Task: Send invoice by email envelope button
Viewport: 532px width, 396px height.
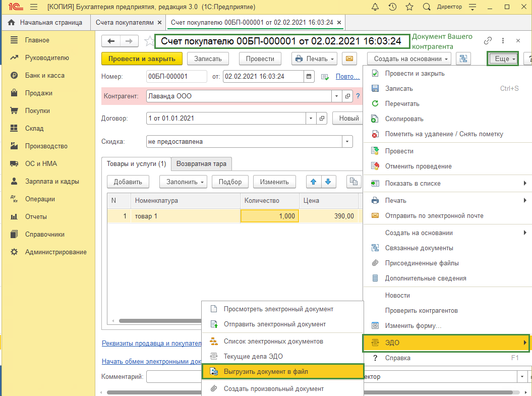Action: pyautogui.click(x=349, y=59)
